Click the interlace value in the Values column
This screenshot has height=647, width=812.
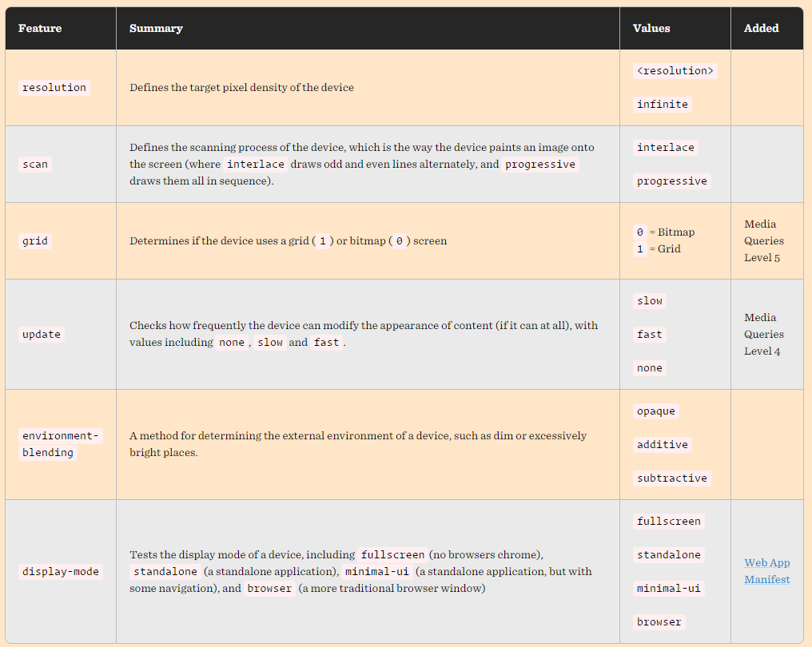click(x=666, y=148)
